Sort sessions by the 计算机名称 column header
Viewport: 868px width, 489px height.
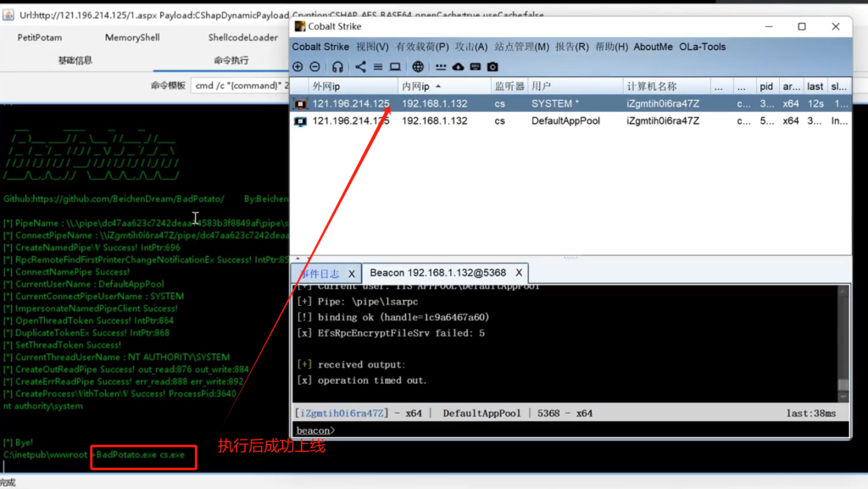pyautogui.click(x=666, y=86)
